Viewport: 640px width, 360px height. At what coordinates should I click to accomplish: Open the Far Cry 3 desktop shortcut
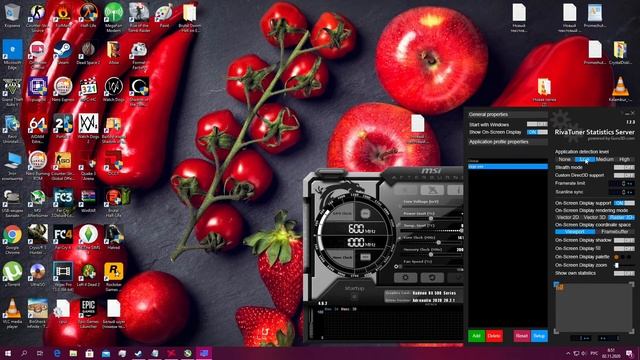pyautogui.click(x=63, y=201)
